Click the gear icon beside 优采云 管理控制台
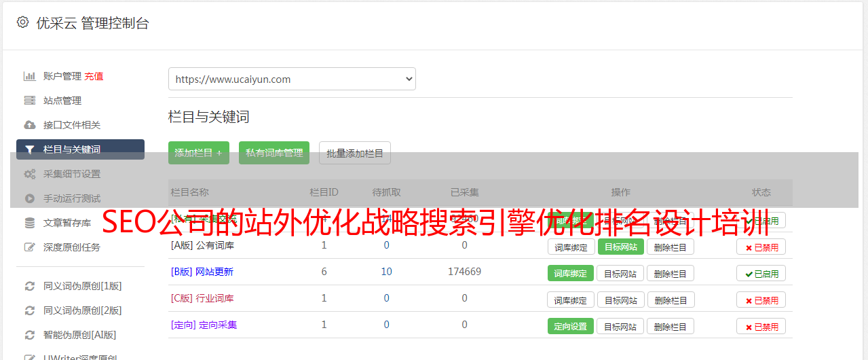Screen dimensions: 868x360 (x=23, y=22)
